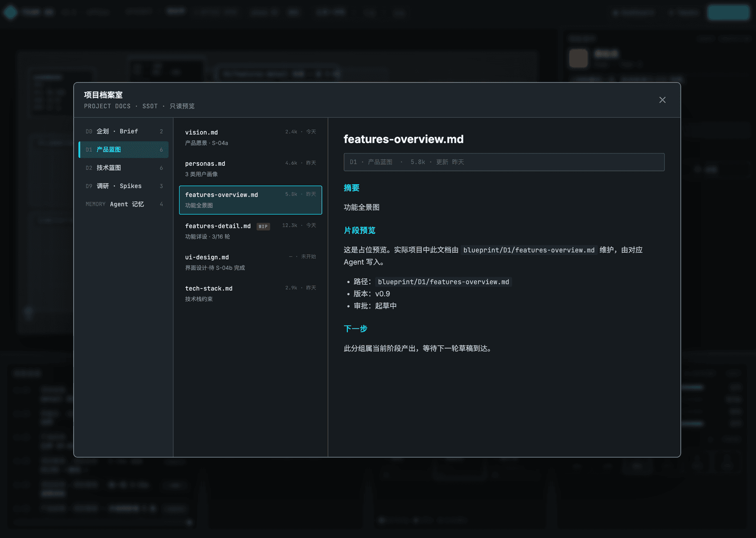Click the 审批：起草中 line
756x538 pixels.
coord(375,306)
